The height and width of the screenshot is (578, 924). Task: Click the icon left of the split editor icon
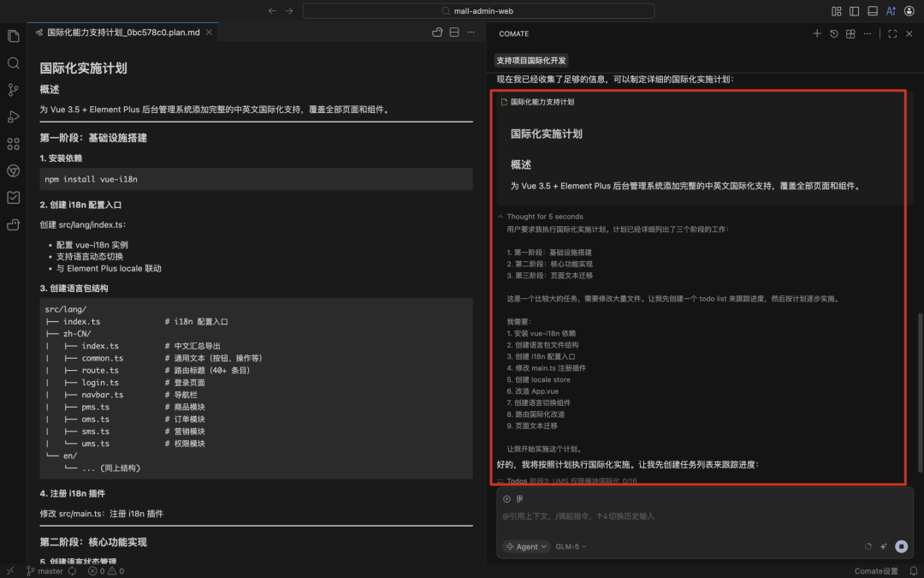point(437,33)
